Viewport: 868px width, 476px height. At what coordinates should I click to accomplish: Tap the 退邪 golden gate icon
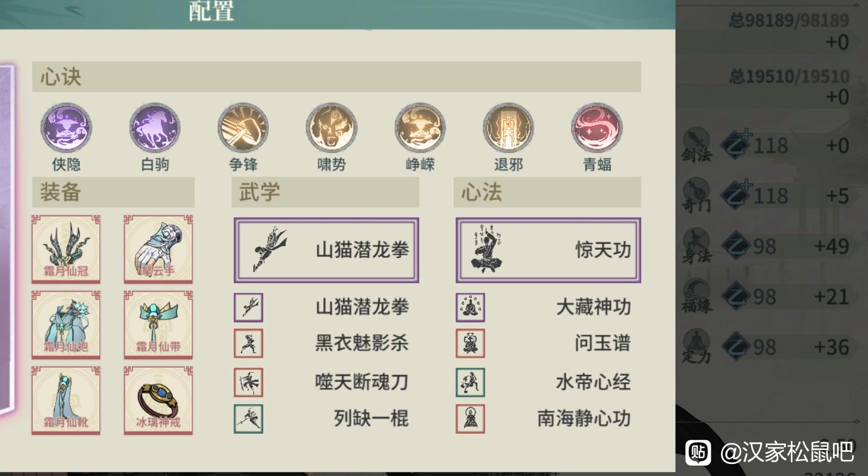508,128
